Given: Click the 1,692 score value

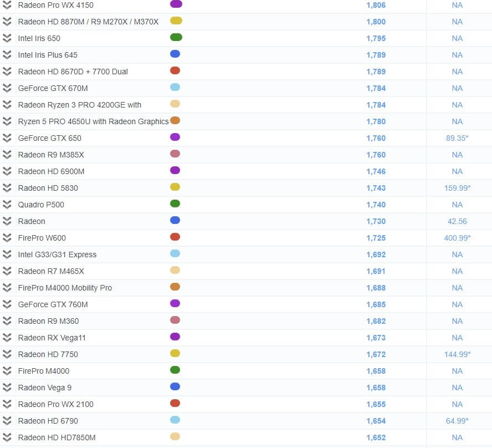Looking at the screenshot, I should (x=376, y=254).
